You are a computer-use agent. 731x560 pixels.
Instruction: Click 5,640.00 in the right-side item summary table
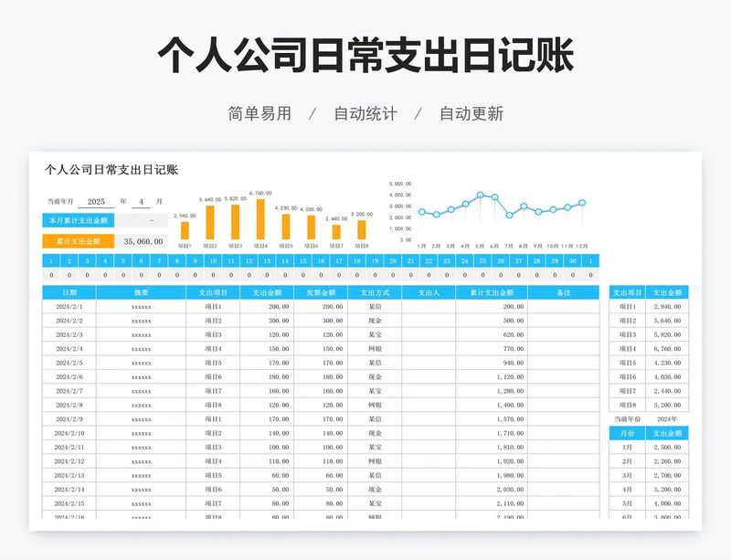point(667,321)
